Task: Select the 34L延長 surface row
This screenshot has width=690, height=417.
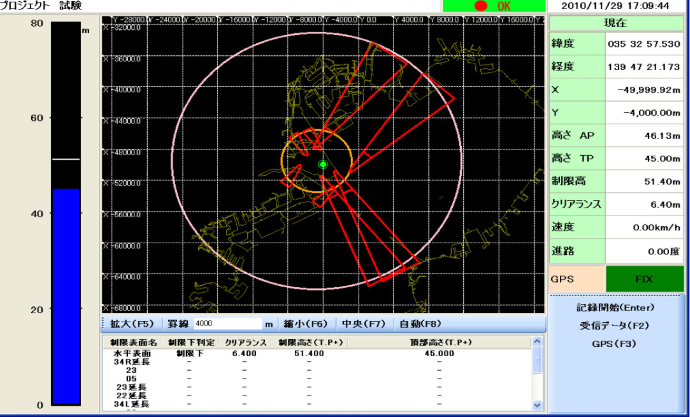Action: point(316,404)
